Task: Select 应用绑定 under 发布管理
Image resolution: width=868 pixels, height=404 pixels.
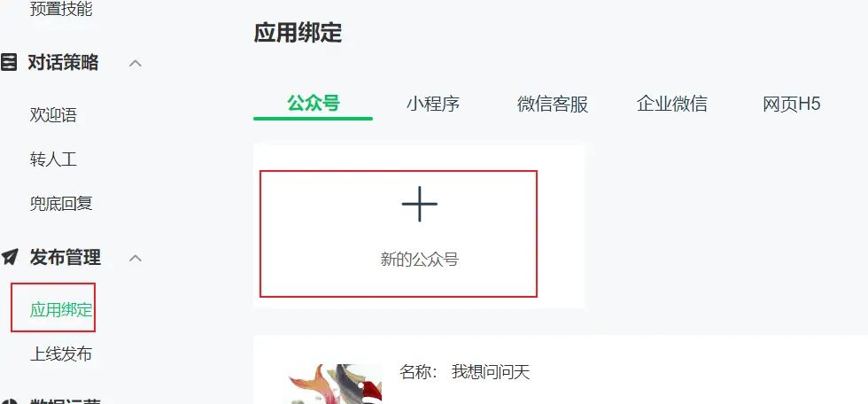Action: click(61, 309)
